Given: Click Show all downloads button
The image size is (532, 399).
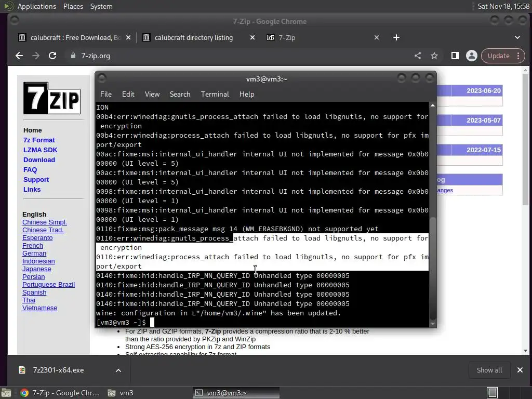Looking at the screenshot, I should (x=489, y=370).
